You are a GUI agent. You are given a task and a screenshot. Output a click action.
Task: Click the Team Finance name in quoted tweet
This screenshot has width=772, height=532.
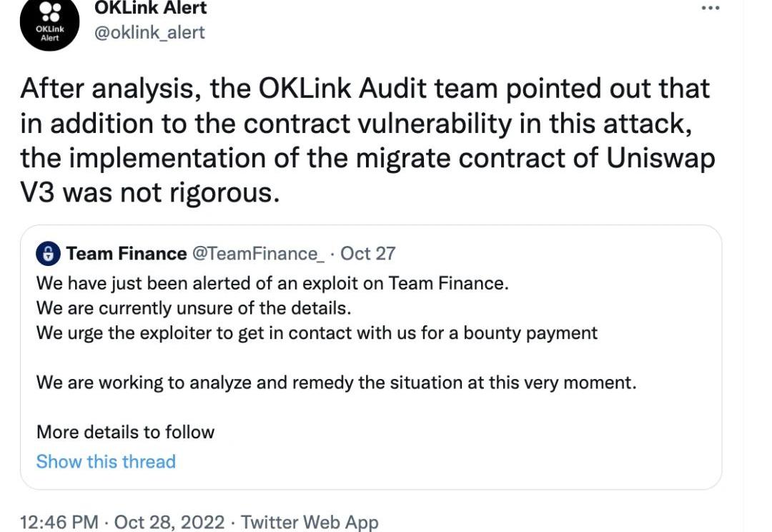pyautogui.click(x=127, y=254)
